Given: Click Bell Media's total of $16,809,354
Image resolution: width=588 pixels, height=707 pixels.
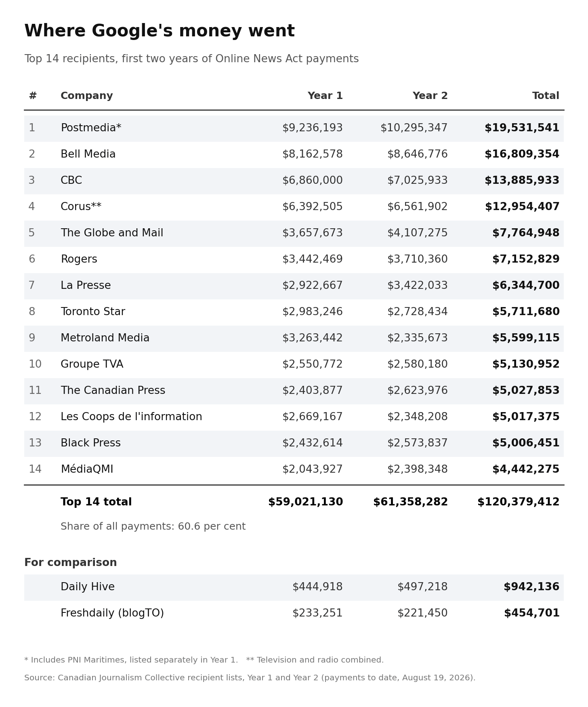Looking at the screenshot, I should pyautogui.click(x=522, y=154).
